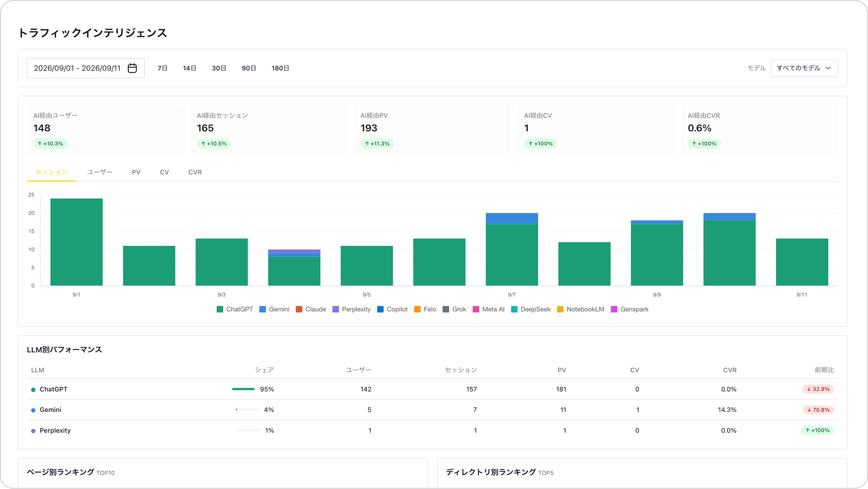Select the 30日 range button

coord(219,68)
